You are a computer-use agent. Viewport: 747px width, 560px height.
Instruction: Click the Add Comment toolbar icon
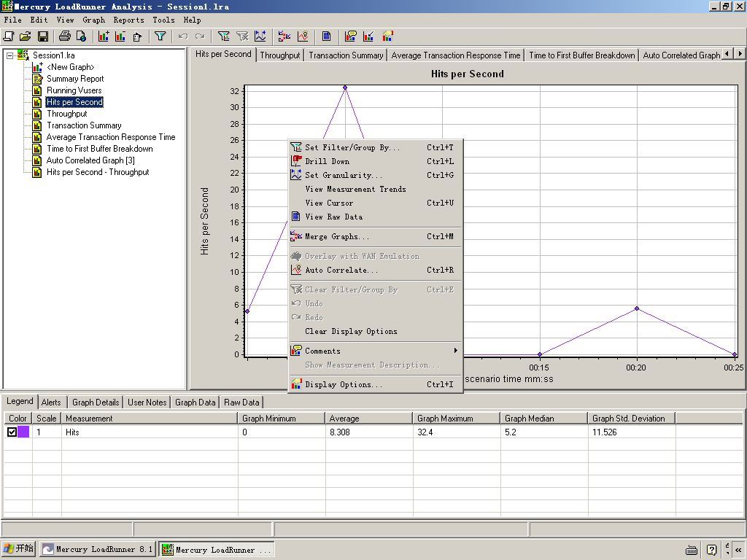point(351,36)
